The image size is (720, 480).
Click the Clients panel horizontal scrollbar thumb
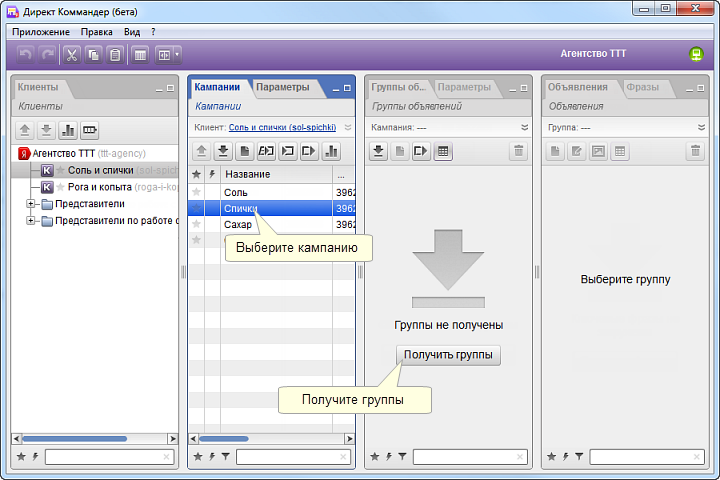(x=74, y=439)
